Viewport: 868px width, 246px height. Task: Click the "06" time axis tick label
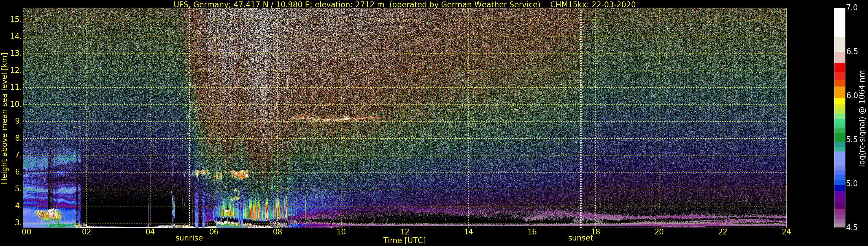(x=214, y=232)
